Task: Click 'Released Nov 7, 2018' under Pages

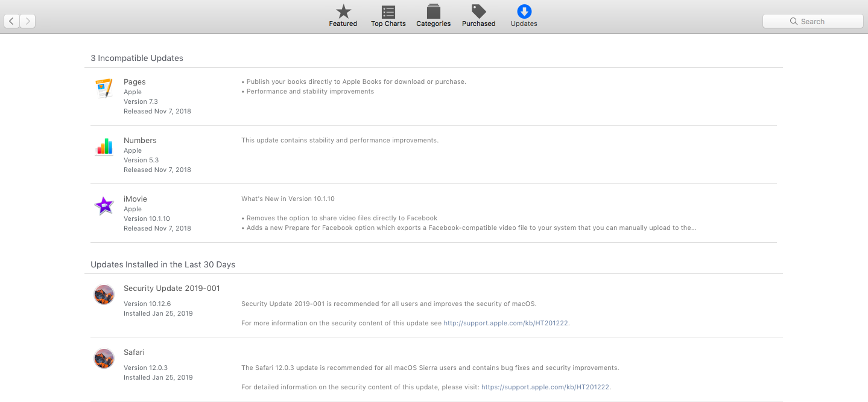Action: [157, 111]
